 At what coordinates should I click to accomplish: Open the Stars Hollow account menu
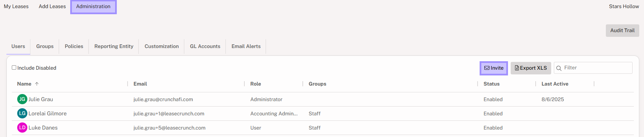click(x=624, y=6)
